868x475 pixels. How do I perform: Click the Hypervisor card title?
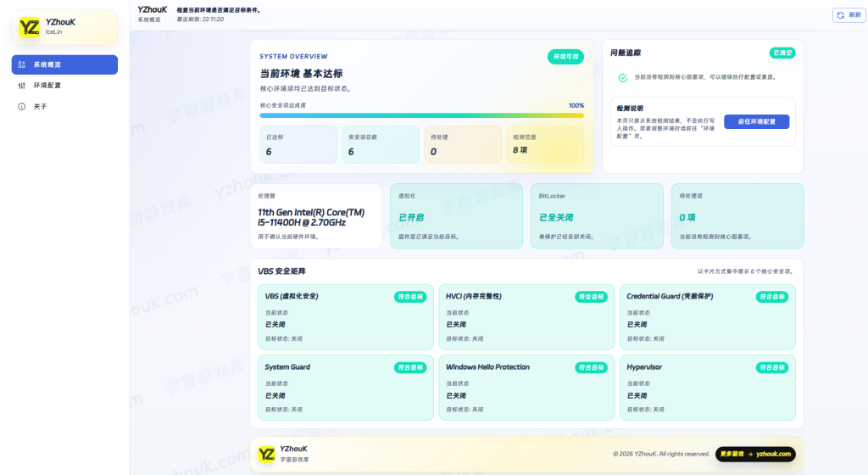644,367
